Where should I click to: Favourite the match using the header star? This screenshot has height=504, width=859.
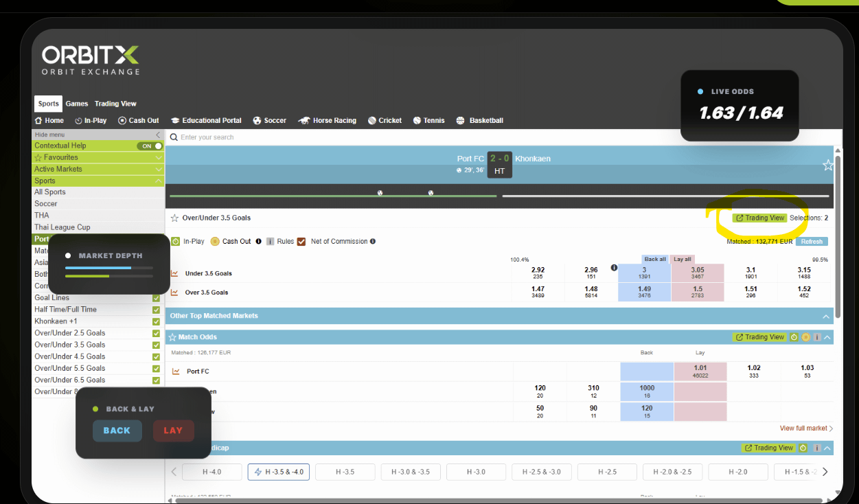827,165
